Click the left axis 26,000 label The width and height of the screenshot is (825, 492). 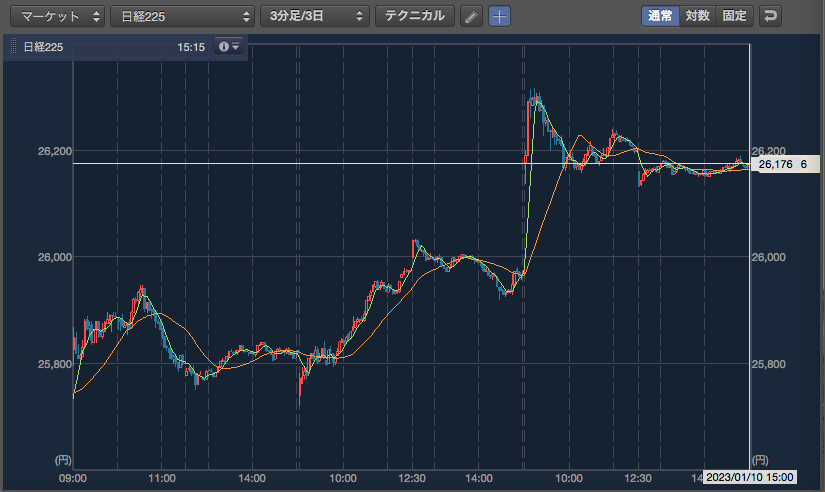55,257
